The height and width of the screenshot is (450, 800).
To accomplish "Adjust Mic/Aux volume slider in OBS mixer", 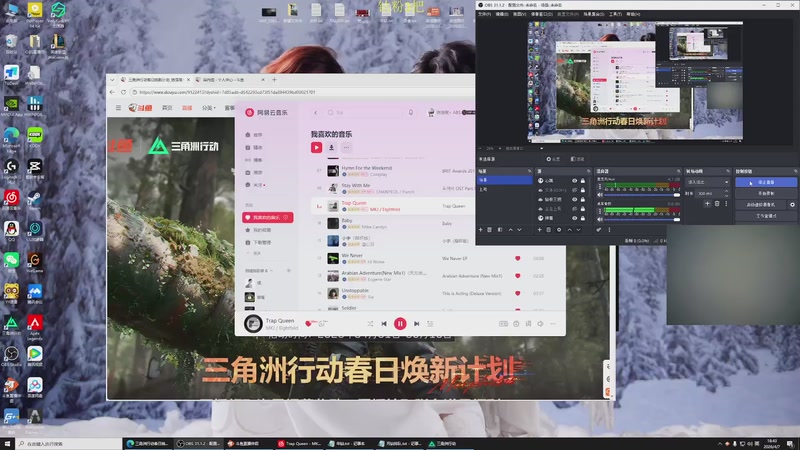I will [x=642, y=195].
